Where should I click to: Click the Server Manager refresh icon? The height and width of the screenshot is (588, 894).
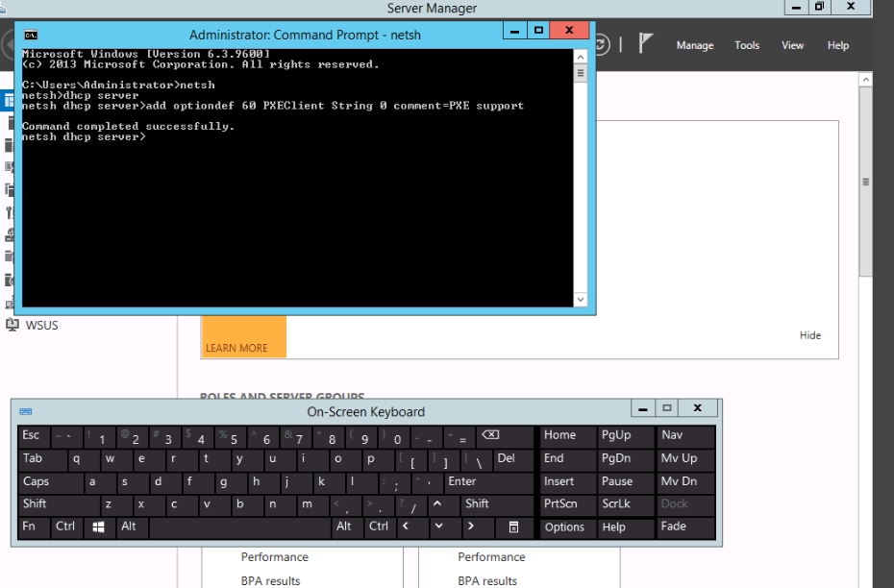602,44
